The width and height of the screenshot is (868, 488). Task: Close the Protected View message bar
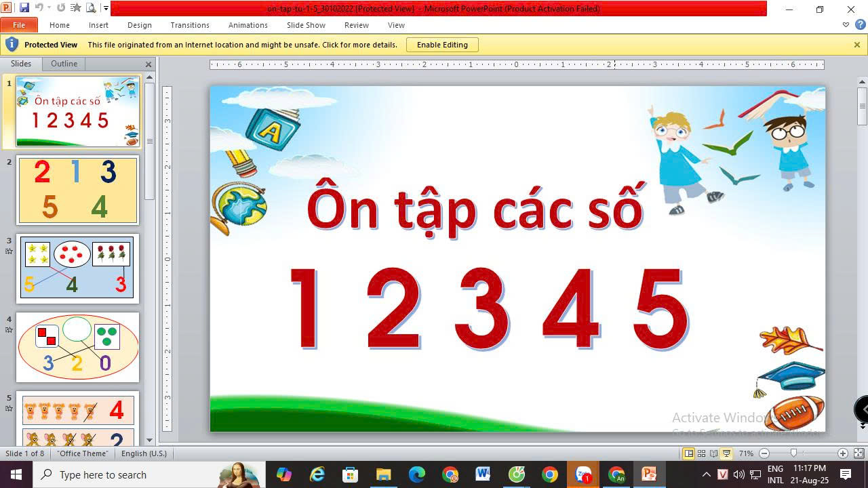(856, 45)
